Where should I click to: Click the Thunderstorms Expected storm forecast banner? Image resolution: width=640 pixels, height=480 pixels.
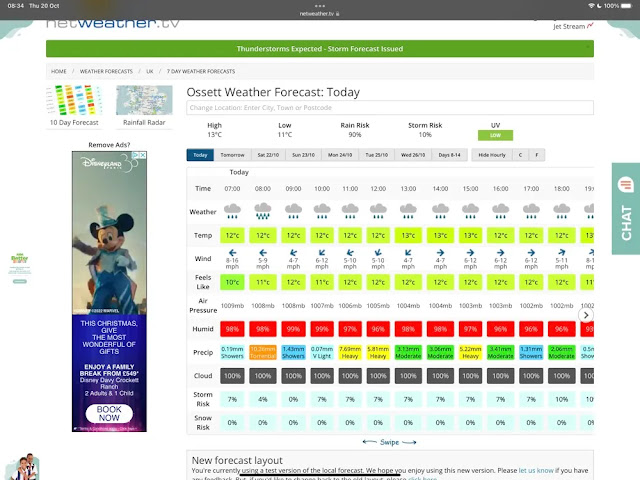tap(320, 49)
